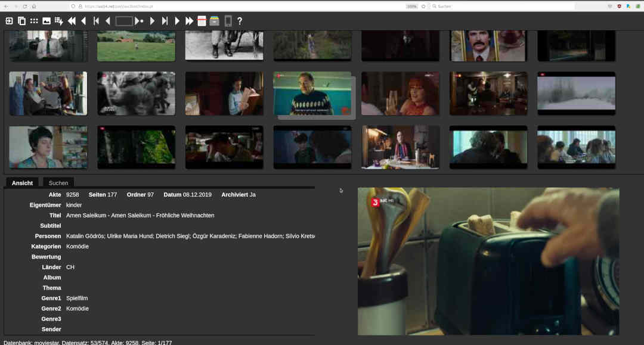This screenshot has width=644, height=345.
Task: Open help via question mark icon
Action: [240, 21]
